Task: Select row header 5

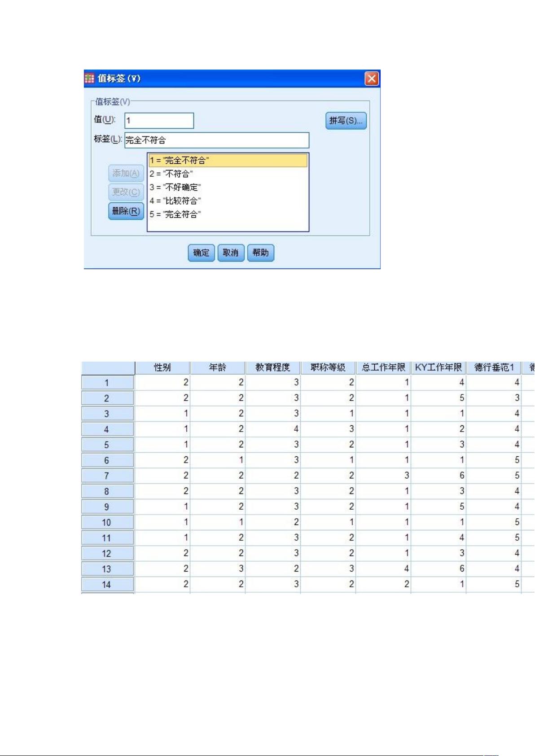Action: [x=107, y=445]
